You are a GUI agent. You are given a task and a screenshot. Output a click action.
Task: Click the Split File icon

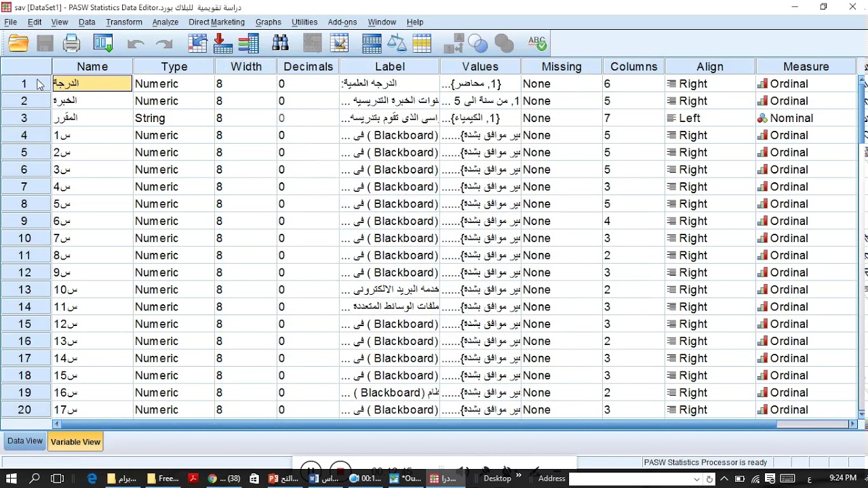point(372,44)
